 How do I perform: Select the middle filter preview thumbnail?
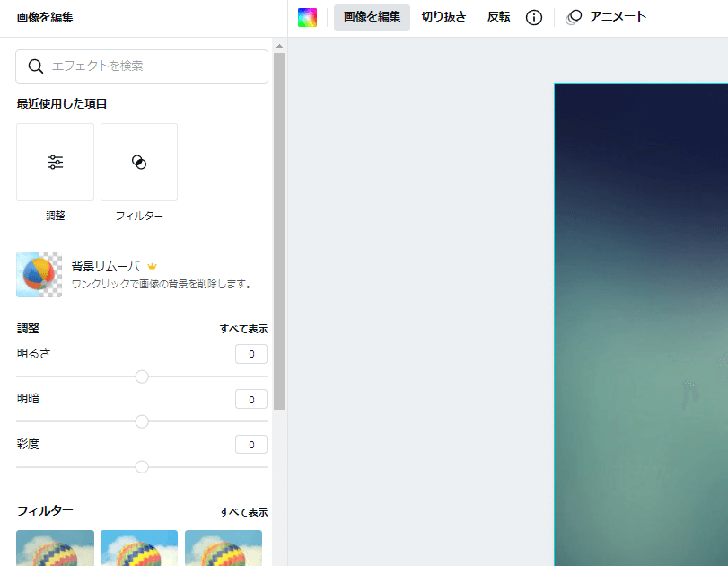[x=139, y=549]
